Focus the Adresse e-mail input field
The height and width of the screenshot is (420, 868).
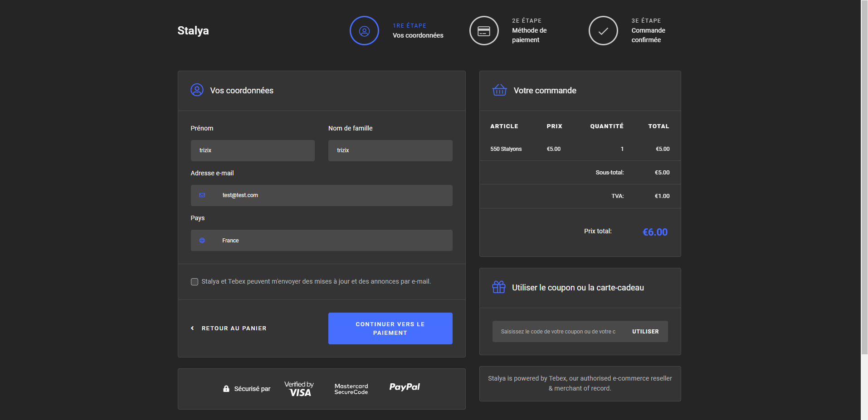click(x=322, y=195)
